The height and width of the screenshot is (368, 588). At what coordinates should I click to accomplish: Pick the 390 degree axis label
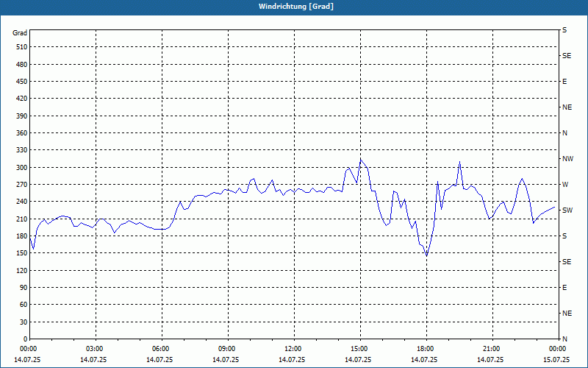21,116
